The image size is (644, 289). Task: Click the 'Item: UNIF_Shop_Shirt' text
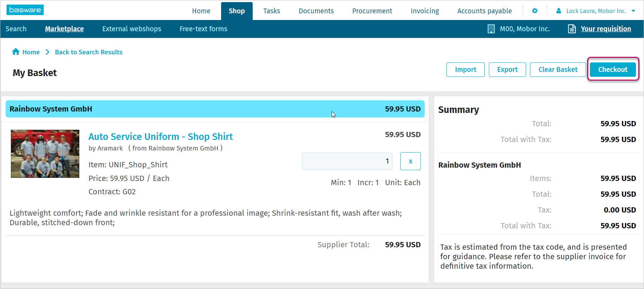(x=128, y=165)
